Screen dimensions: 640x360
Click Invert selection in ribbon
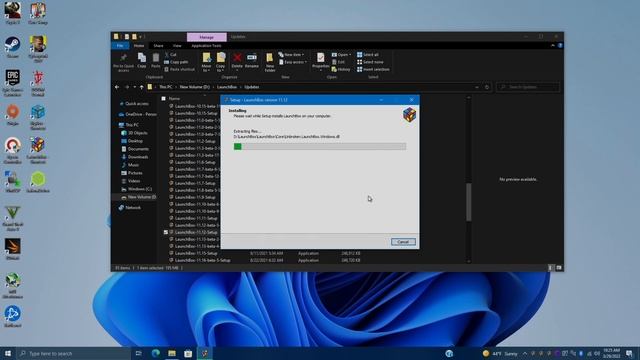[x=373, y=69]
